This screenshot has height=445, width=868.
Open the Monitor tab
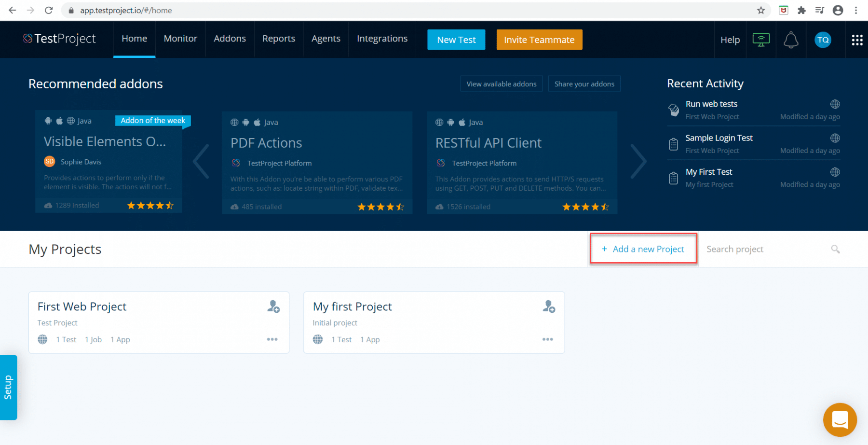[x=180, y=39]
